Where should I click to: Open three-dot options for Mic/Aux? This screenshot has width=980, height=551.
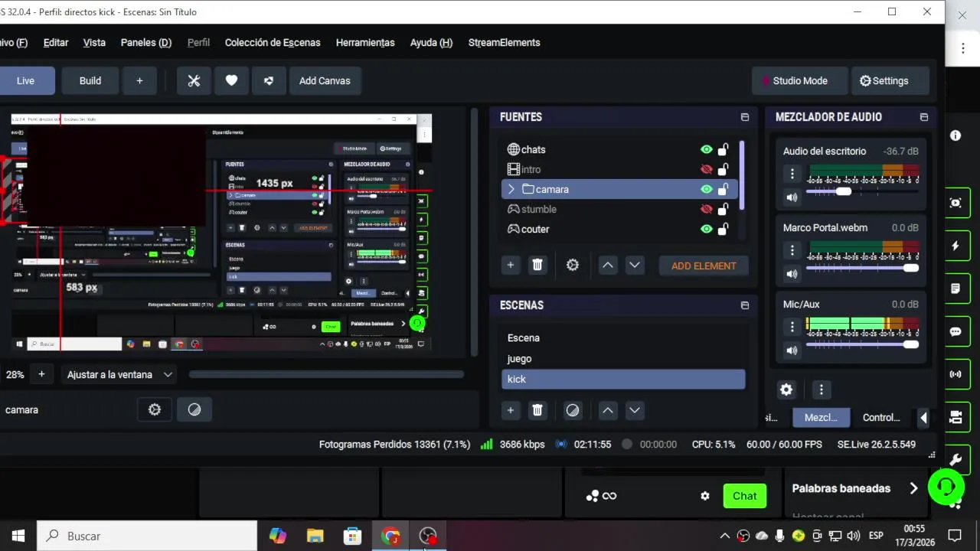pyautogui.click(x=792, y=327)
